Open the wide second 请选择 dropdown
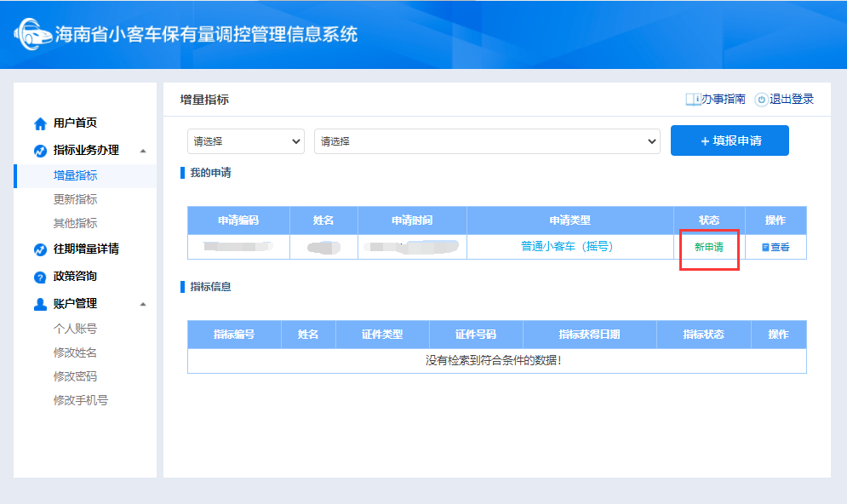 [x=487, y=141]
